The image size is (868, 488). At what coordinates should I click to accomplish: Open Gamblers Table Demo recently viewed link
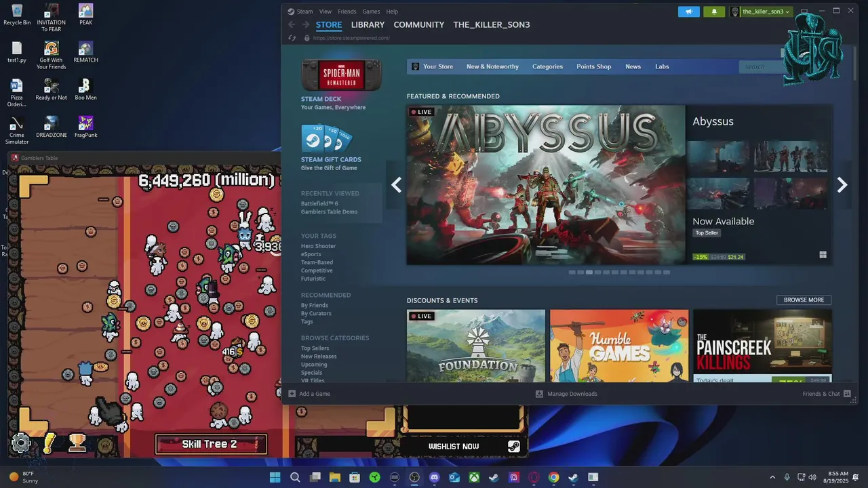329,211
